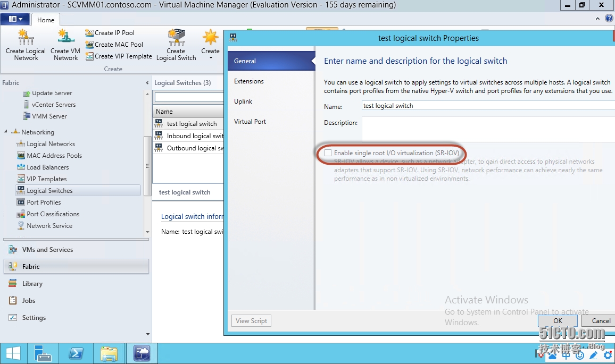Click Port Classifications node icon
615x364 pixels.
(21, 214)
